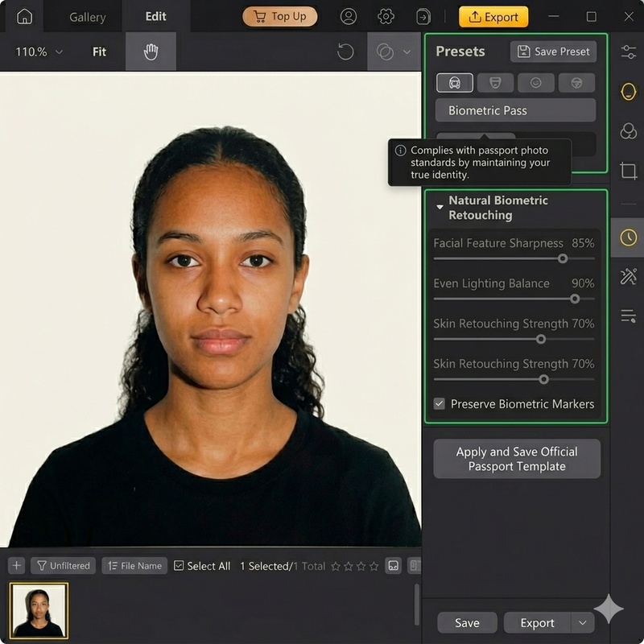Toggle the Select All checkbox
The height and width of the screenshot is (644, 644).
pyautogui.click(x=179, y=565)
